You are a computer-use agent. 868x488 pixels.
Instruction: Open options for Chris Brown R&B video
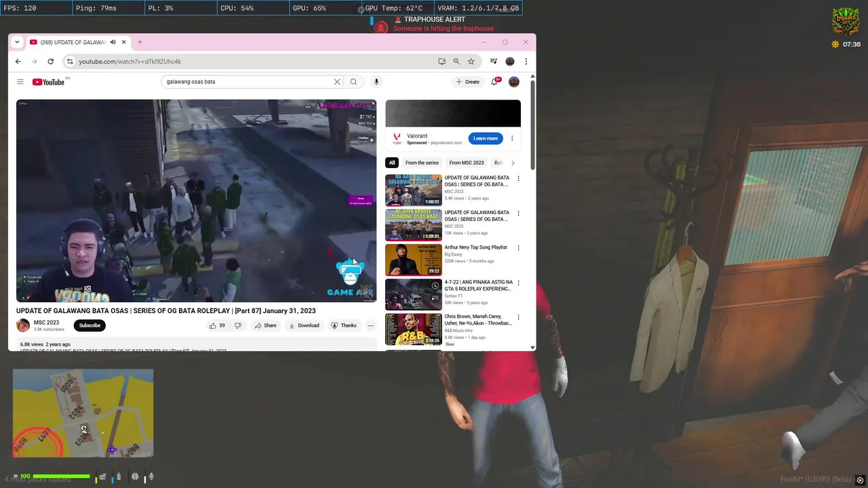pos(519,317)
